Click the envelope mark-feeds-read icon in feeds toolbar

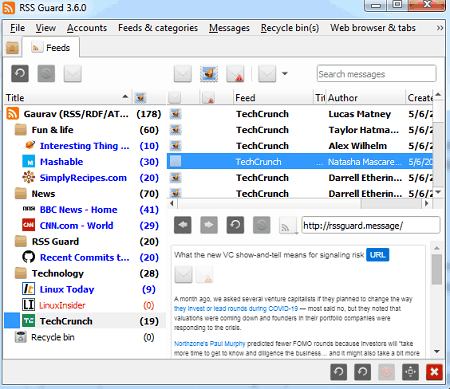[72, 73]
